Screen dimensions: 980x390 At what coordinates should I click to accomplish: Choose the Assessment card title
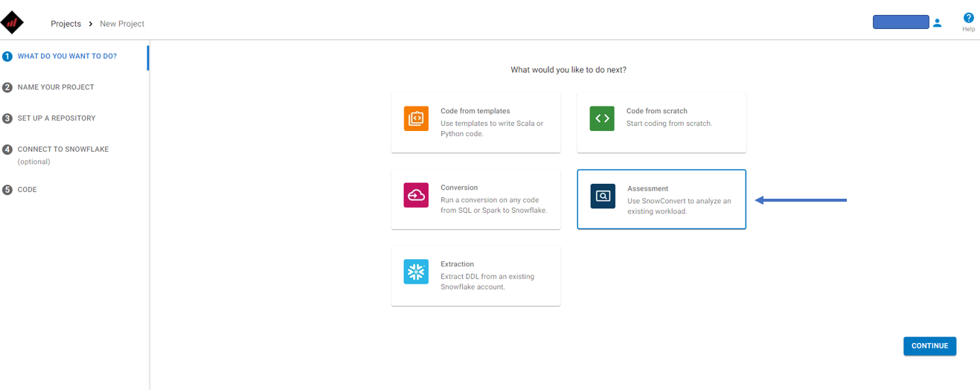click(x=648, y=188)
